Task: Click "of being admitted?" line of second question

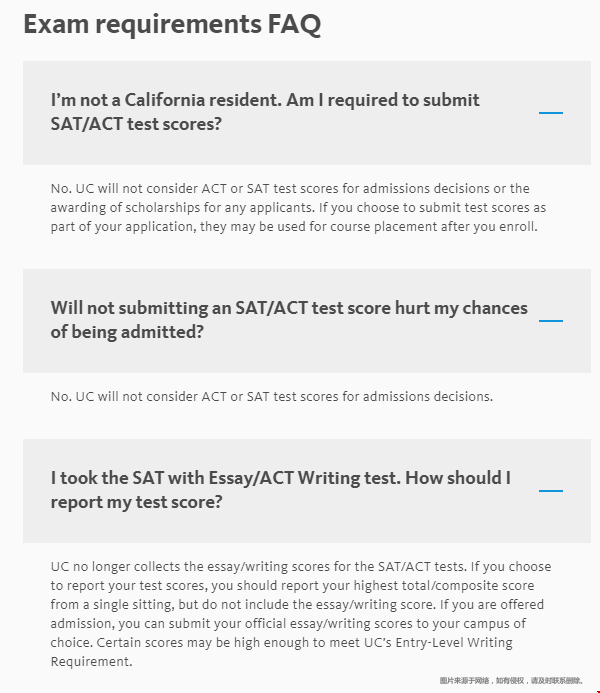Action: 127,332
